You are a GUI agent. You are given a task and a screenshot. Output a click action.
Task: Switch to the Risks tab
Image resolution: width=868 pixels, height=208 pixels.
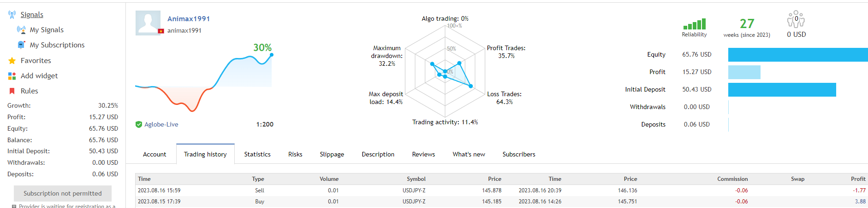(295, 154)
